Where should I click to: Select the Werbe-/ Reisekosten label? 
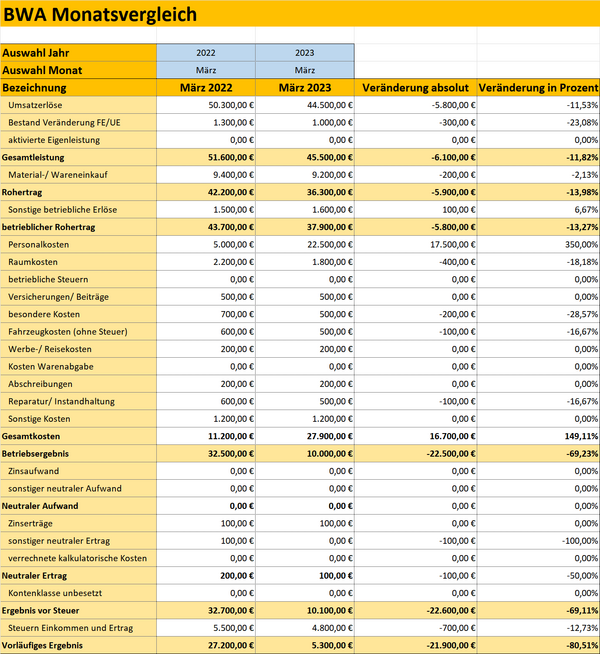pos(50,349)
